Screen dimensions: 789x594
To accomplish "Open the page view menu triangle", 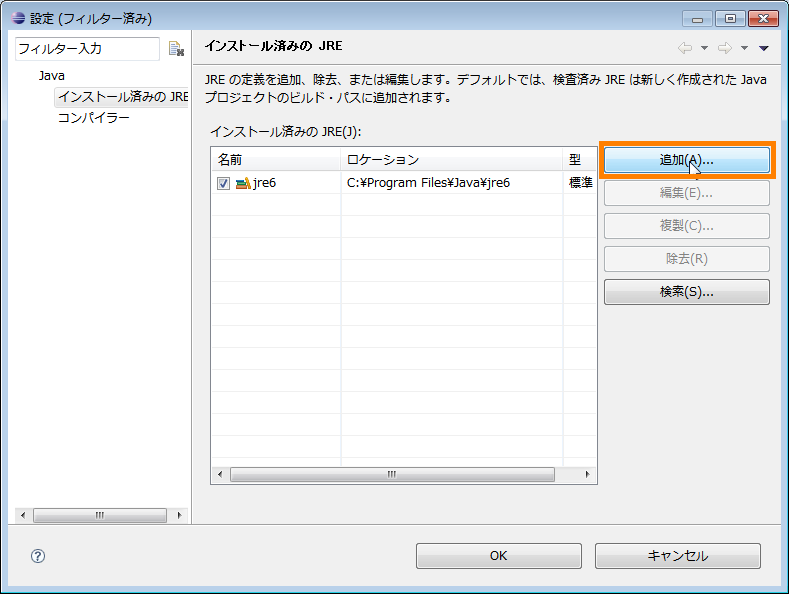I will click(764, 48).
